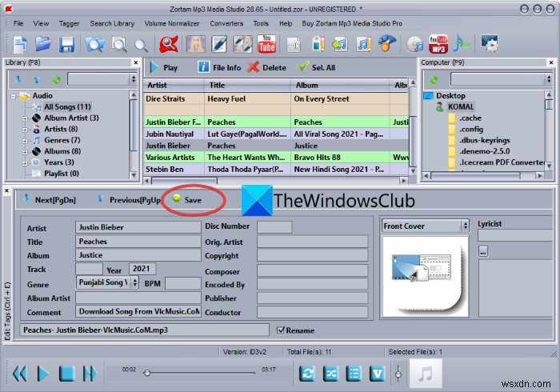This screenshot has width=560, height=392.
Task: Open the Genre dropdown showing Punjabi Song
Action: coord(134,282)
